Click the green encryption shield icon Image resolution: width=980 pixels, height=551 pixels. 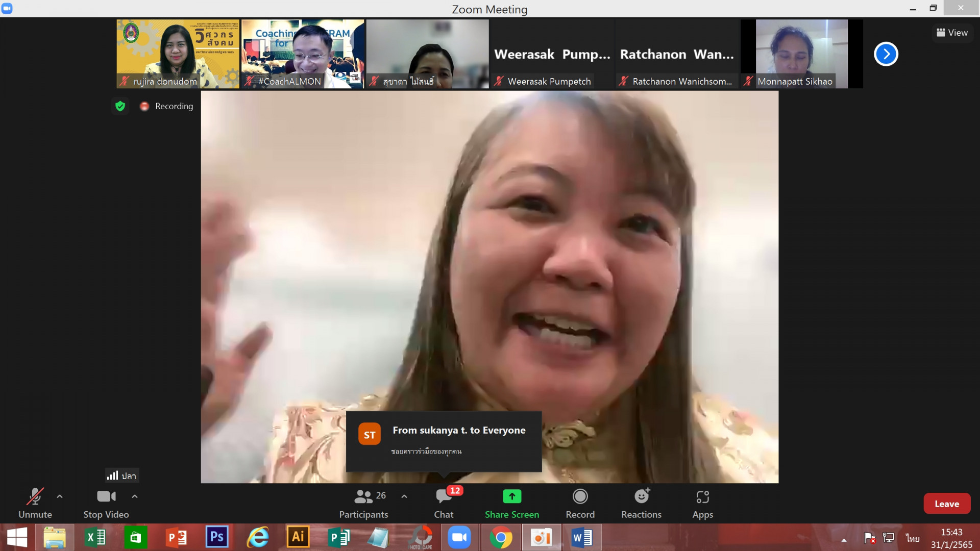(120, 106)
